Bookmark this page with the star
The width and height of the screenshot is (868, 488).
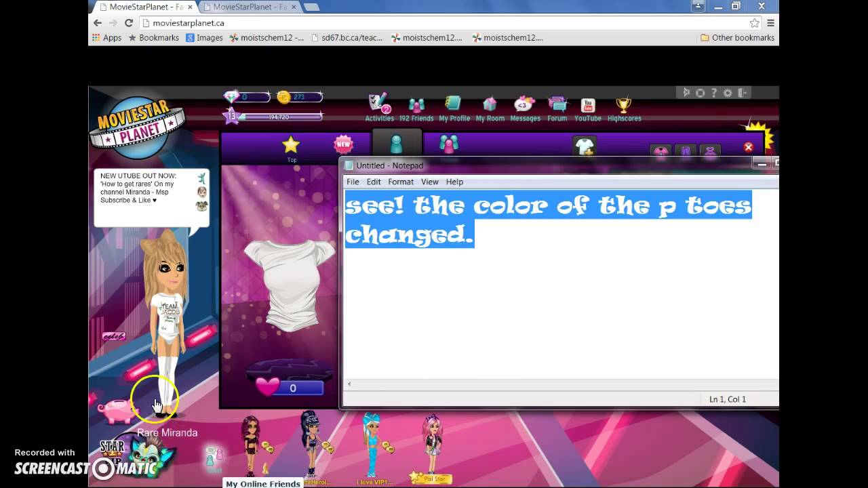[x=754, y=23]
